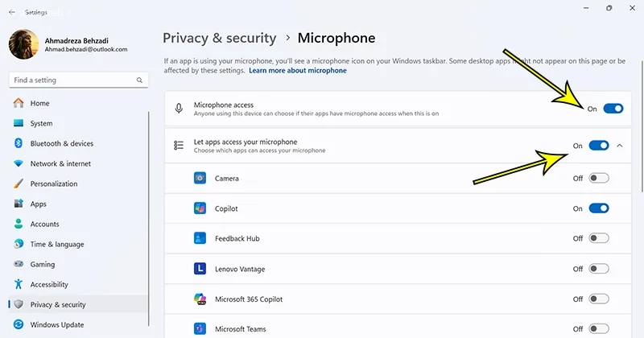The width and height of the screenshot is (644, 338).
Task: Click the Windows Update sidebar icon
Action: click(19, 325)
